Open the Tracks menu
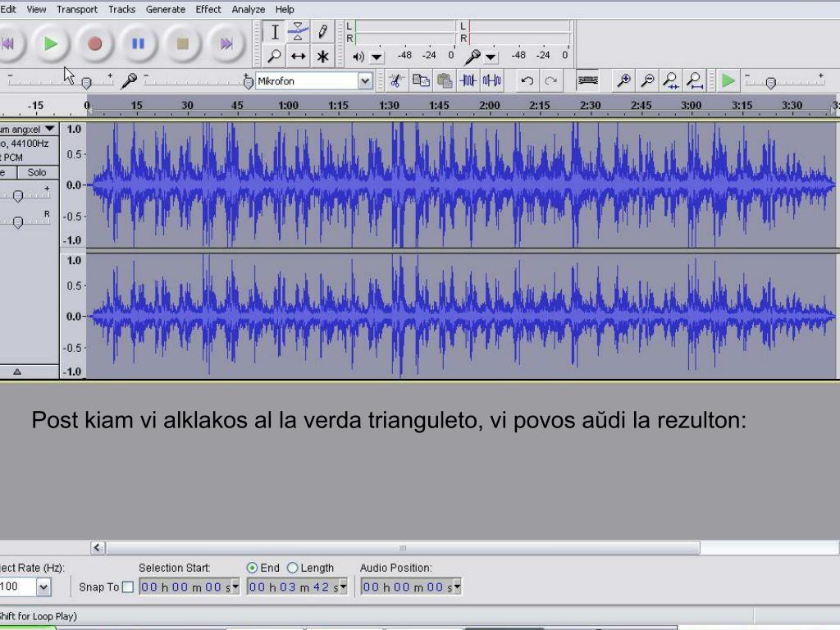The height and width of the screenshot is (630, 840). [121, 9]
